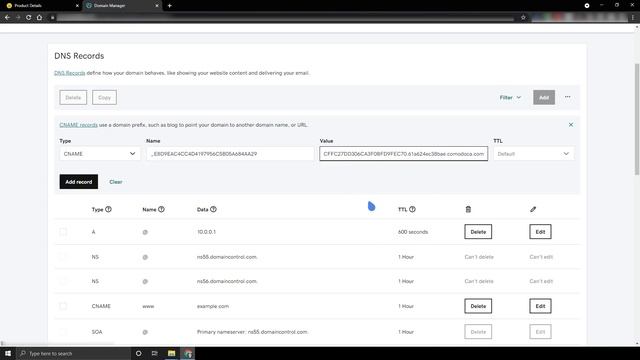Click the trash can column icon

click(x=468, y=209)
